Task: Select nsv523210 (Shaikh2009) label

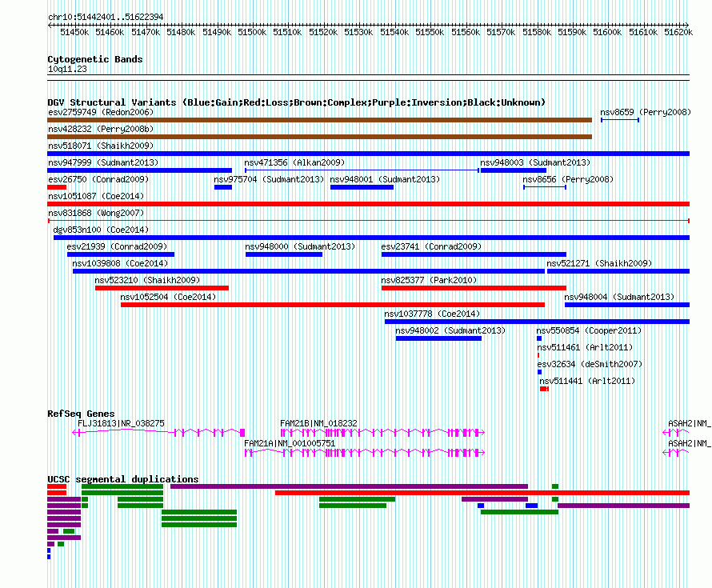Action: [147, 280]
